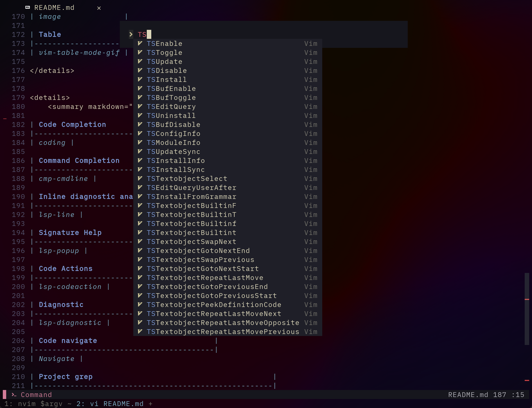532x408 pixels.
Task: Click the 'Signature Help' heading text
Action: [x=70, y=233]
